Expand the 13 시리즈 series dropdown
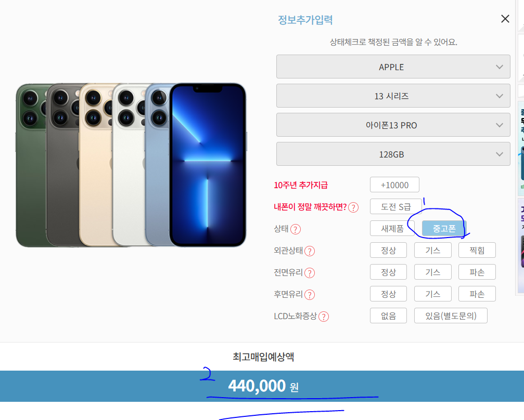This screenshot has width=524, height=420. click(x=393, y=96)
